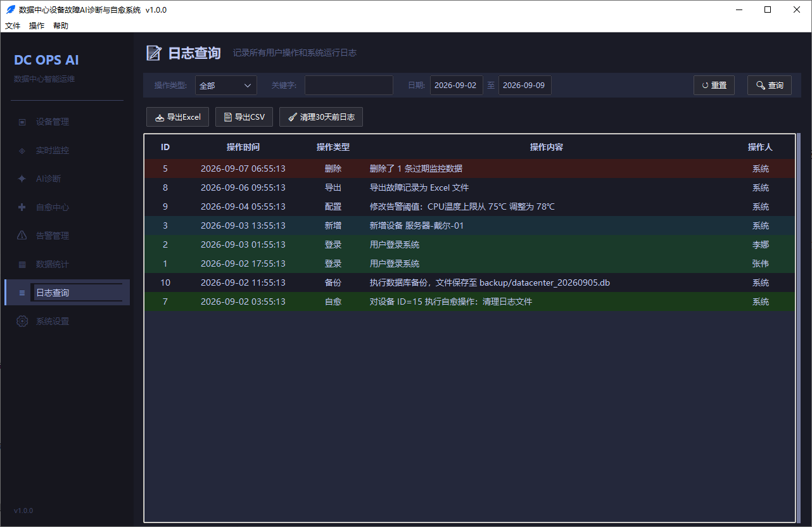Click the 系统设置 gear icon
This screenshot has width=812, height=527.
tap(22, 321)
